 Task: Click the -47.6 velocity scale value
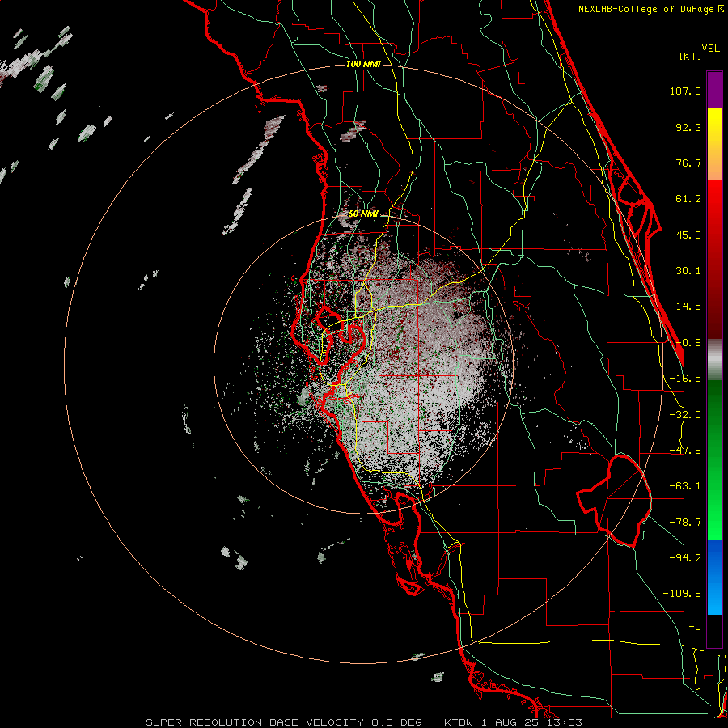pos(685,451)
